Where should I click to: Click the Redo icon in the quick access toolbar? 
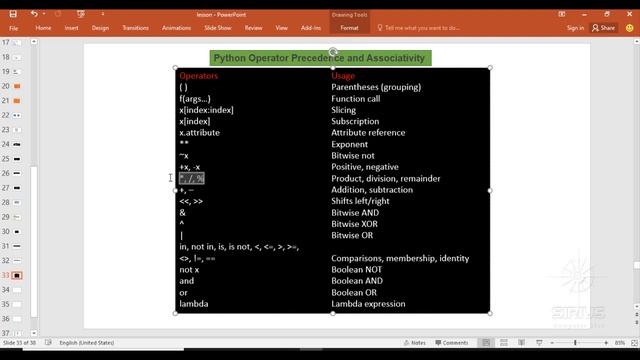pyautogui.click(x=58, y=14)
